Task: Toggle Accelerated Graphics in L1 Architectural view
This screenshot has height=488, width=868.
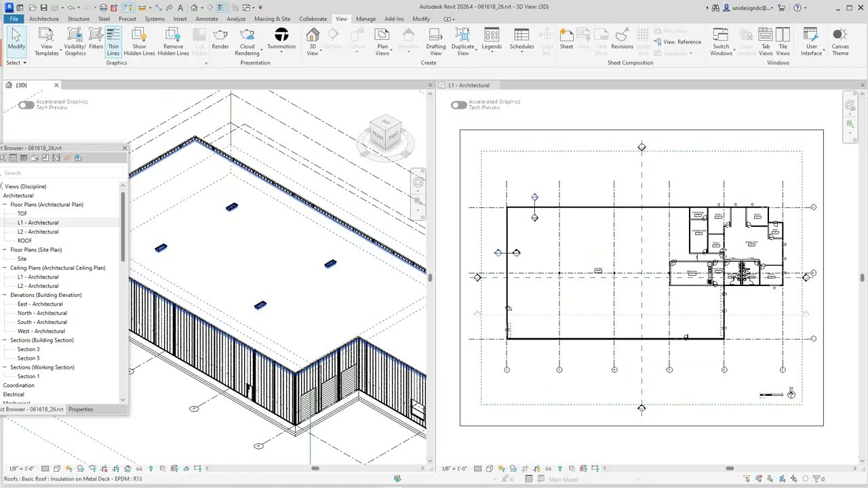Action: pos(458,105)
